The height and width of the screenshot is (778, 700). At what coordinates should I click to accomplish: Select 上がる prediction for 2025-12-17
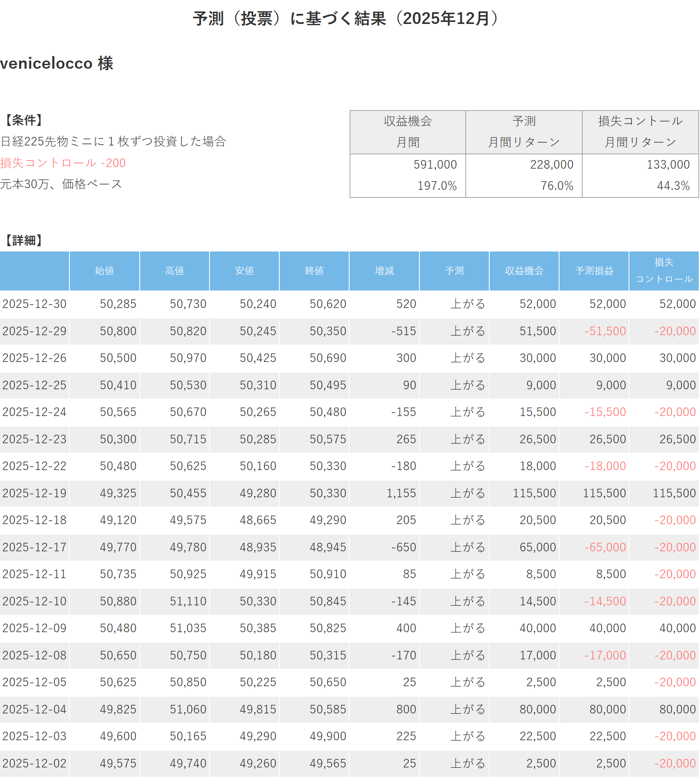[x=468, y=547]
